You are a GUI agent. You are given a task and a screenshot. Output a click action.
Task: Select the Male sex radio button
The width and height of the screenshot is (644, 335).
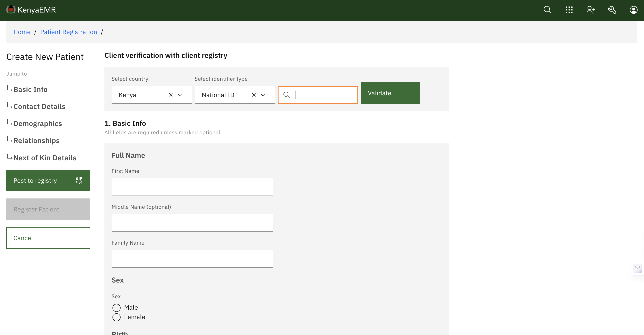pos(116,307)
